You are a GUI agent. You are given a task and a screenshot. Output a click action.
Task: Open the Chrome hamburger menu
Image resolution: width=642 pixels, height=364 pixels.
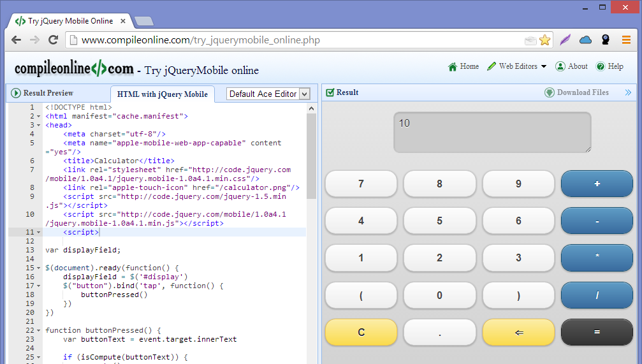tap(626, 40)
